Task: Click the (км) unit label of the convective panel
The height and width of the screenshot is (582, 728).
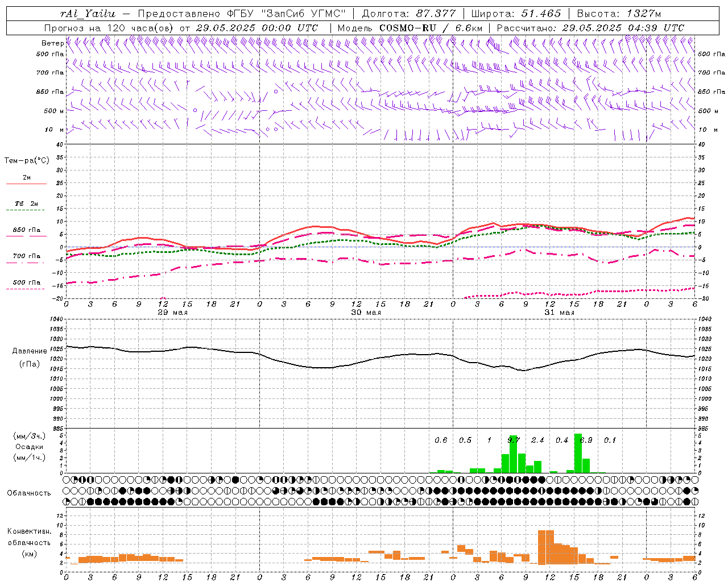Action: click(x=30, y=554)
